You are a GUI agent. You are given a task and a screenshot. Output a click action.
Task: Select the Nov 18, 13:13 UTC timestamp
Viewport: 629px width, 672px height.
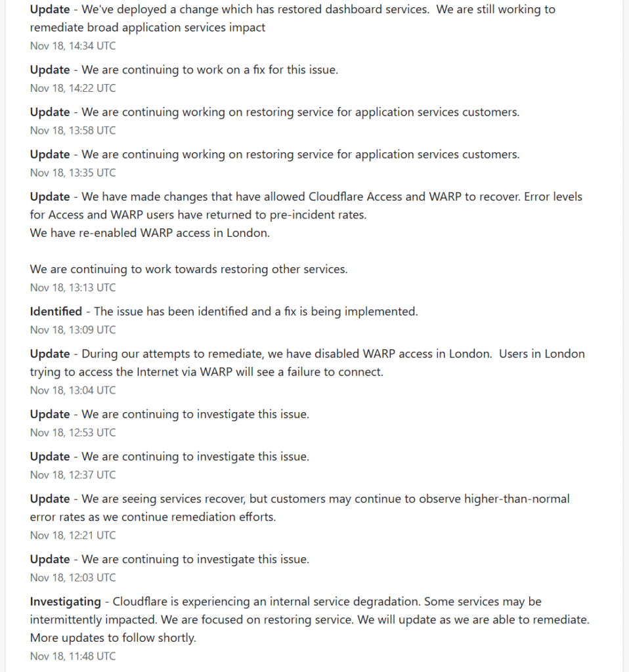click(x=73, y=287)
